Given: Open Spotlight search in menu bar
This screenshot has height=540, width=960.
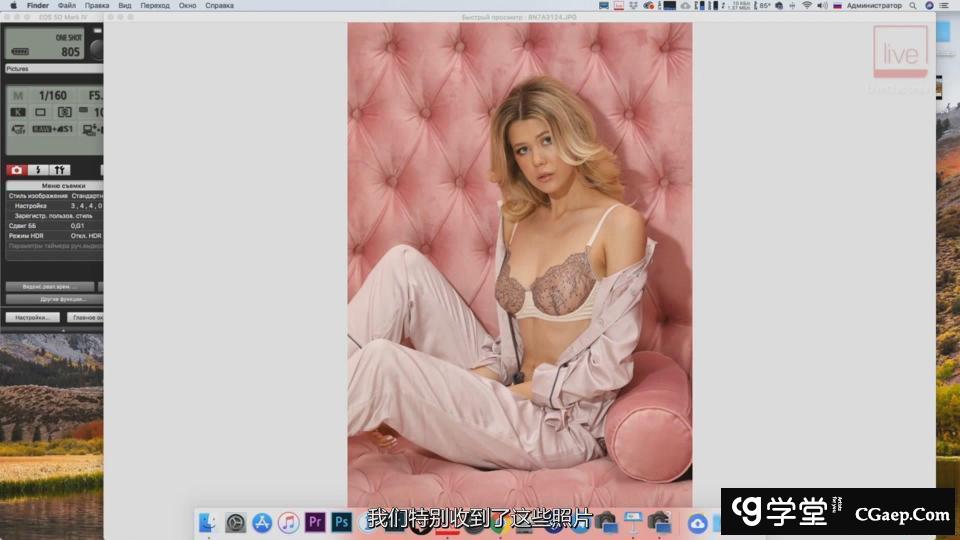Looking at the screenshot, I should pos(912,5).
